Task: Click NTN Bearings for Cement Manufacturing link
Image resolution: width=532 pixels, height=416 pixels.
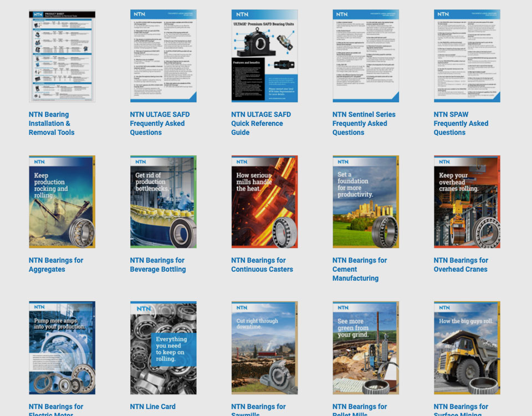Action: coord(360,269)
